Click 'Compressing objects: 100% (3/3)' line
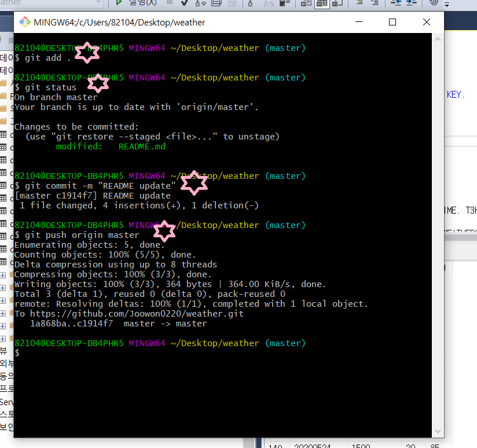477x448 pixels. (112, 274)
